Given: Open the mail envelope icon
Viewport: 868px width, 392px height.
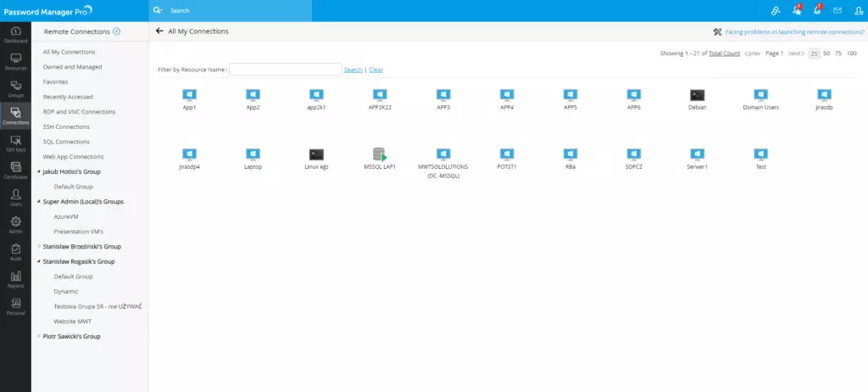Looking at the screenshot, I should [x=837, y=10].
